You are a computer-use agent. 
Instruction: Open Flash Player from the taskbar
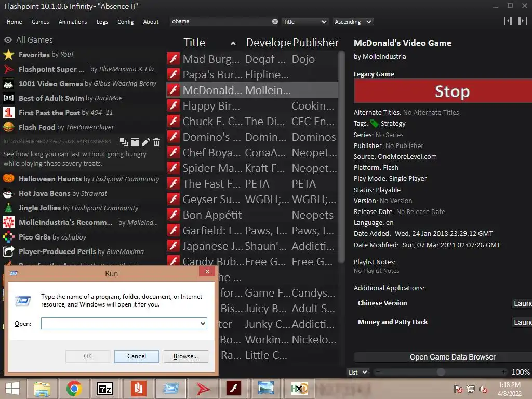coord(234,389)
